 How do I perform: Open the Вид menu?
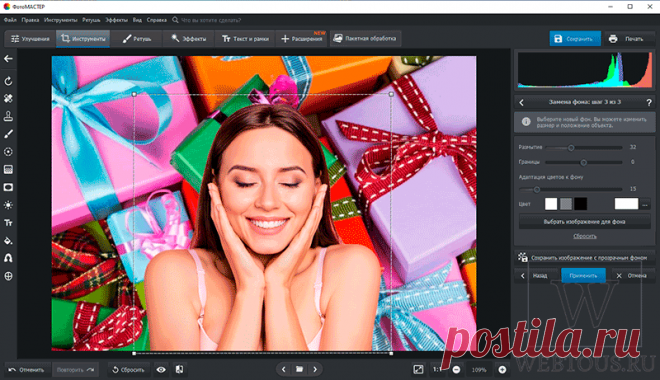(137, 20)
